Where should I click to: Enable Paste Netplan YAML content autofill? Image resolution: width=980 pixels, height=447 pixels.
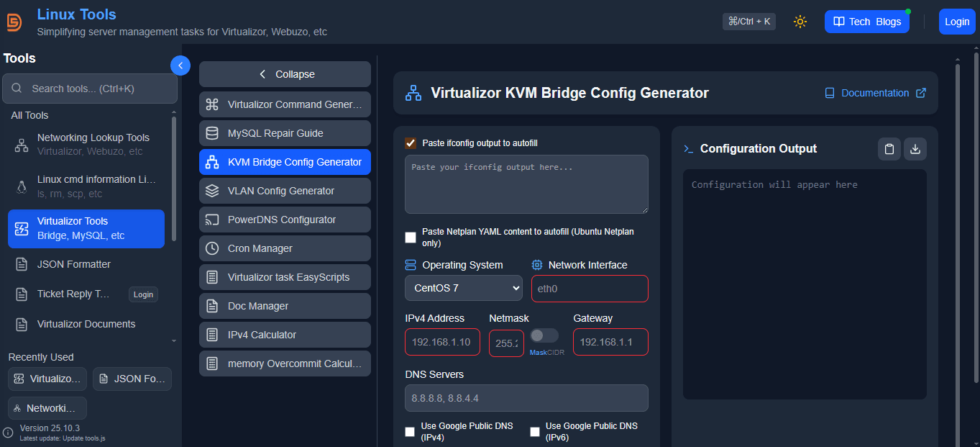click(411, 238)
